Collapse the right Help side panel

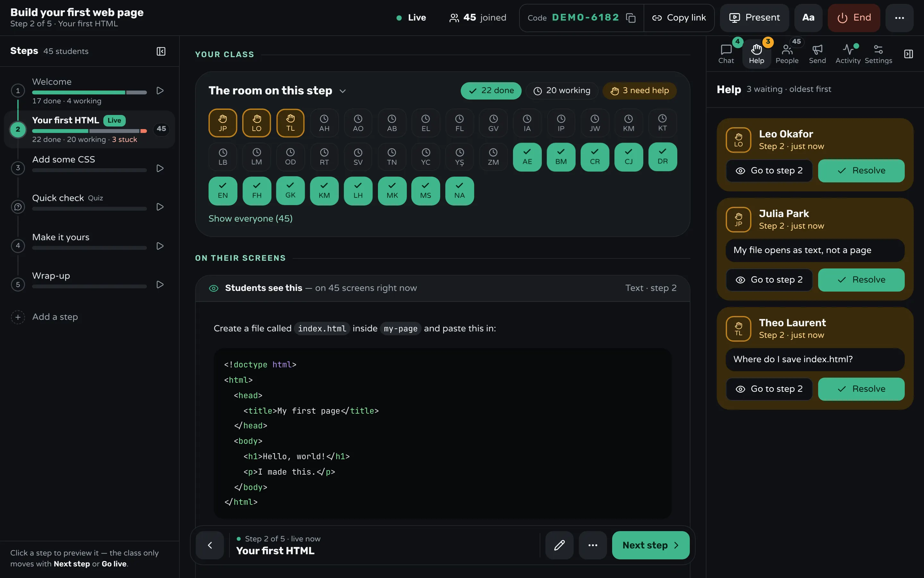click(x=909, y=54)
